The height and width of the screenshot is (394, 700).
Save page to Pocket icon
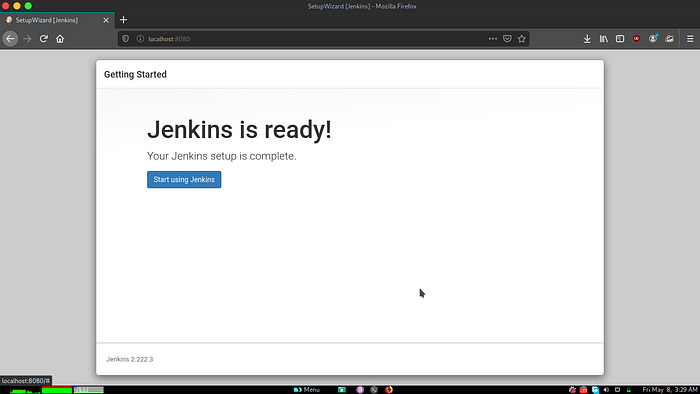coord(507,39)
